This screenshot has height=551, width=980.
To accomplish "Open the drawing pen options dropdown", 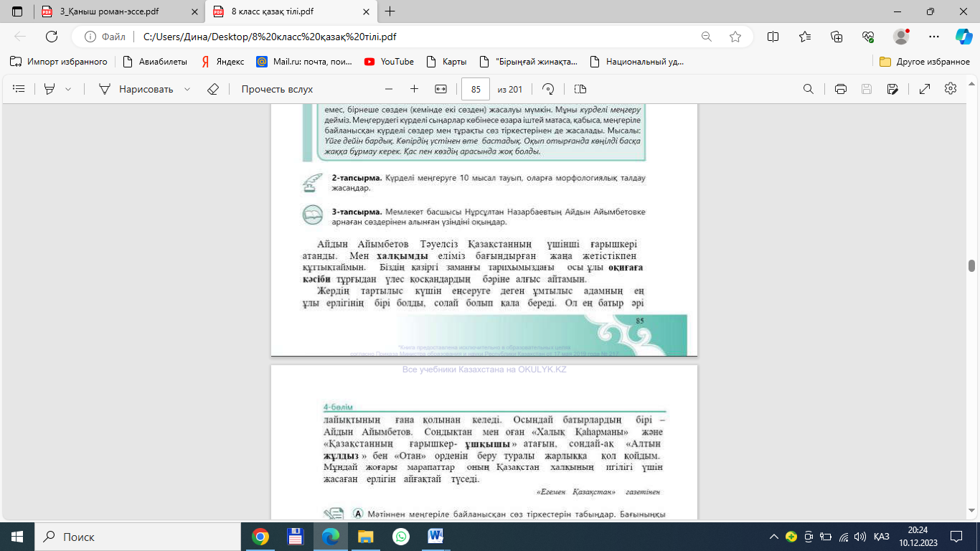I will [187, 89].
